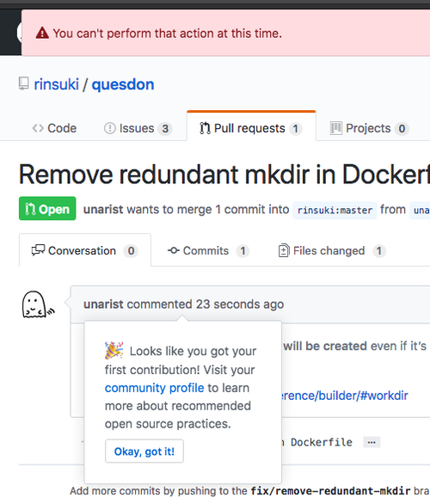Click the repository book icon beside rinsuki
Screen dimensions: 430x504
pyautogui.click(x=24, y=83)
